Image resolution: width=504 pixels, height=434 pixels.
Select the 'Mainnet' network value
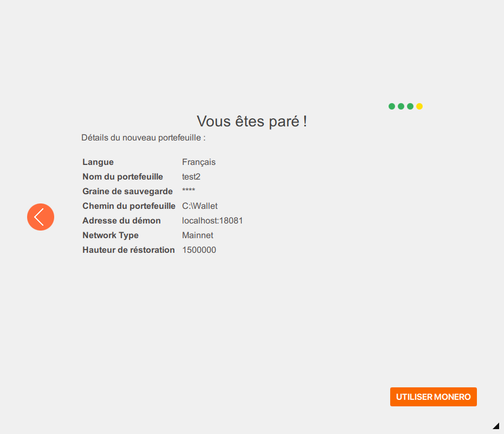point(198,235)
